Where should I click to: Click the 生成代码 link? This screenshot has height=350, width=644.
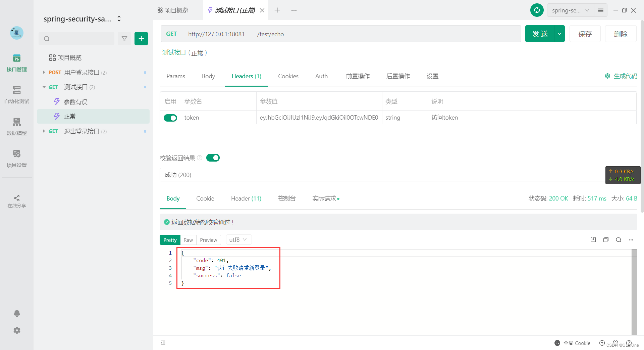(x=624, y=76)
